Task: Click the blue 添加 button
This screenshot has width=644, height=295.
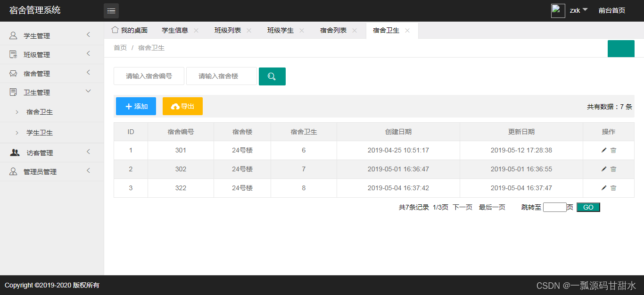Action: 136,106
